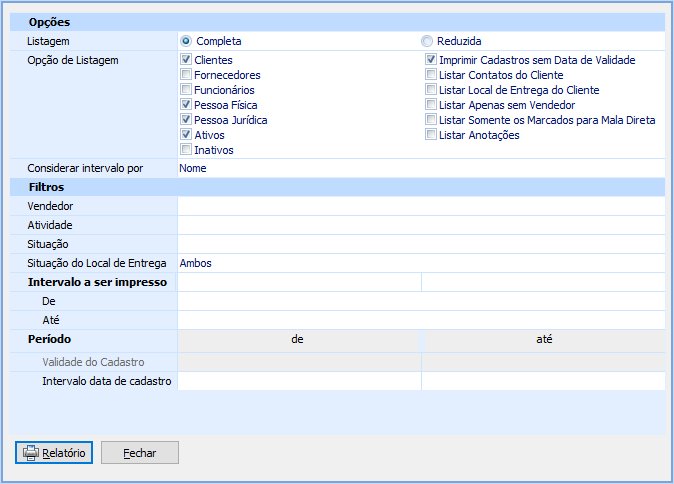Open the Considerar intervalo por Nome dropdown
674x484 pixels.
[x=421, y=168]
